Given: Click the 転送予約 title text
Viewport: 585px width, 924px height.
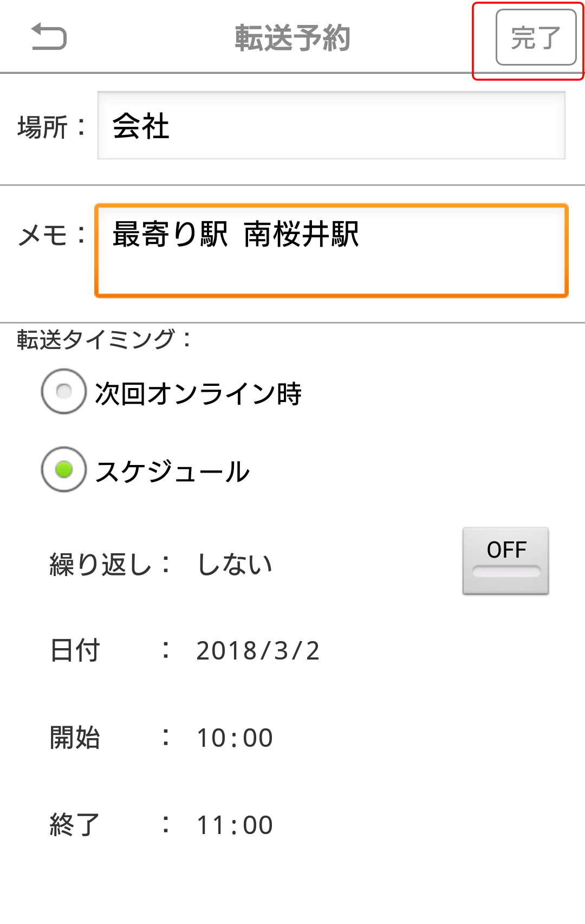Looking at the screenshot, I should click(x=292, y=38).
